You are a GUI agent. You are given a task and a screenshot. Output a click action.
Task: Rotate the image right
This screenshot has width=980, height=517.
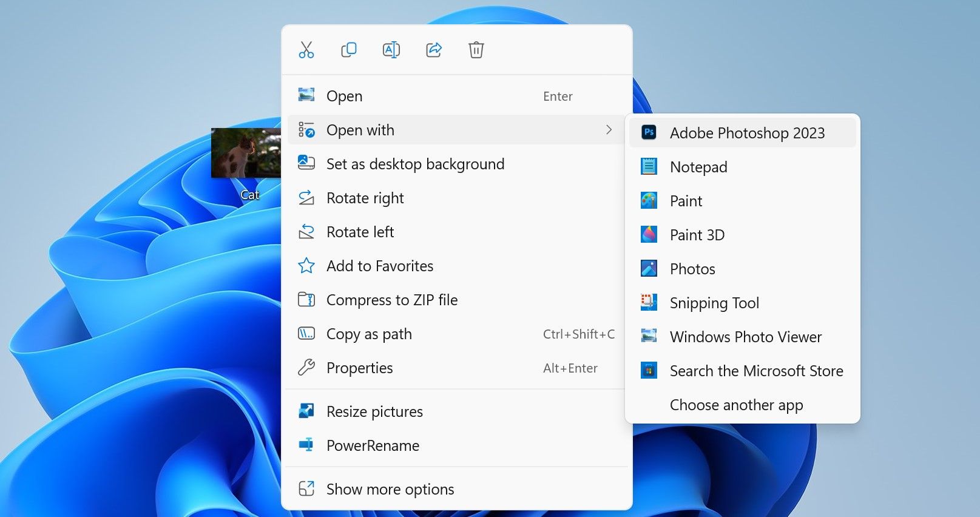tap(365, 198)
